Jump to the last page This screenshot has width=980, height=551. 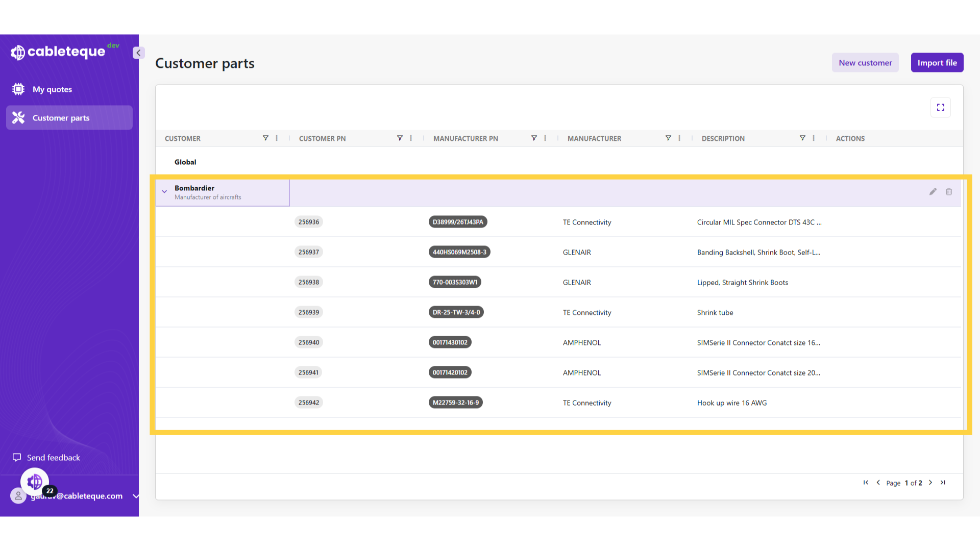943,483
